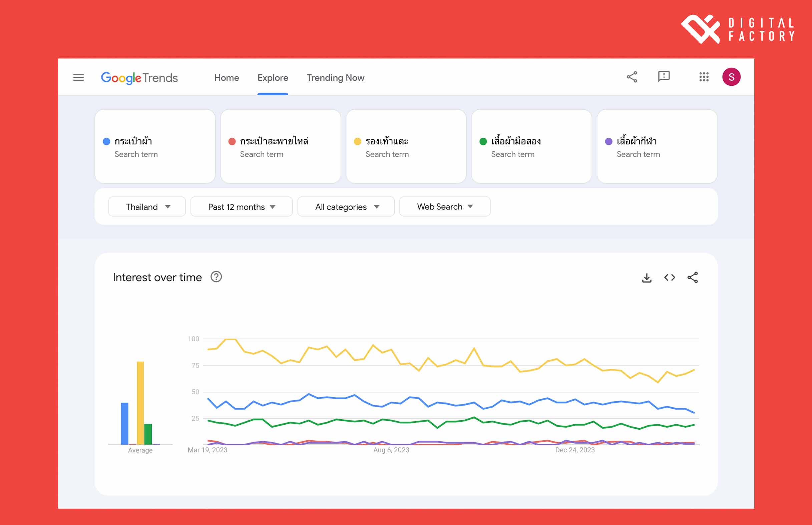Open the help tooltip next to Interest over time

pyautogui.click(x=217, y=277)
